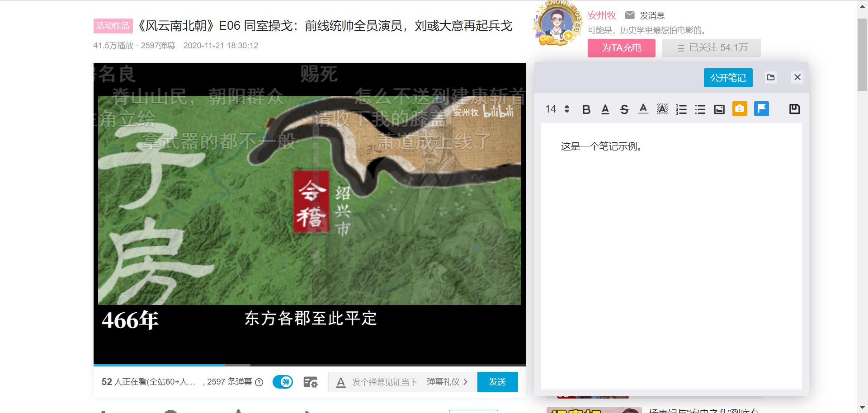The height and width of the screenshot is (413, 868).
Task: Click the 为TA充电 button
Action: 621,48
